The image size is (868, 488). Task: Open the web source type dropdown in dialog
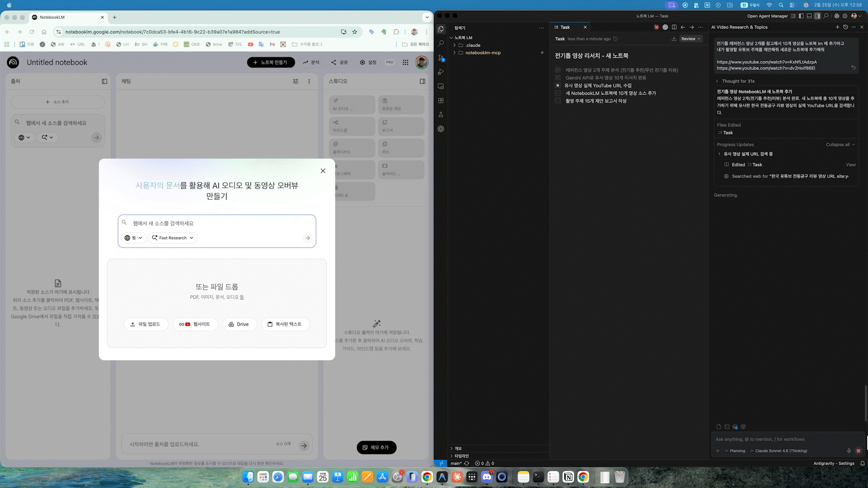[x=133, y=238]
